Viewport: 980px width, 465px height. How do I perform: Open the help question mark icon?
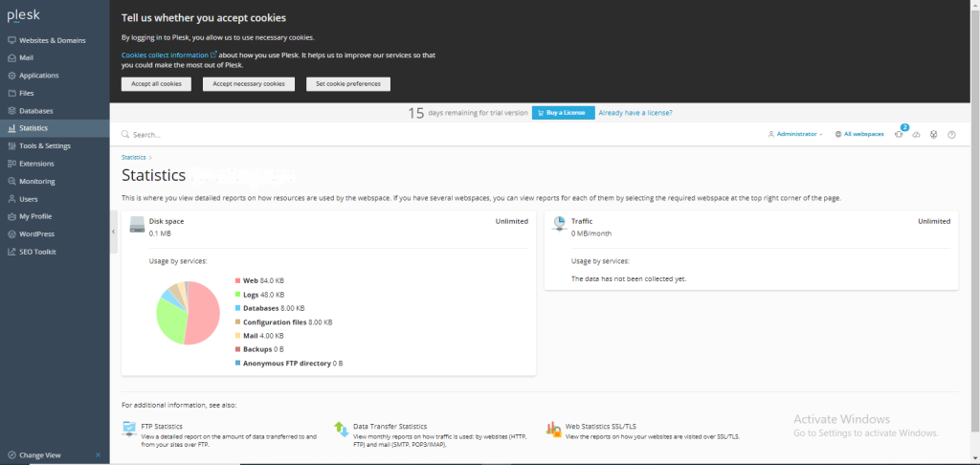click(x=951, y=134)
